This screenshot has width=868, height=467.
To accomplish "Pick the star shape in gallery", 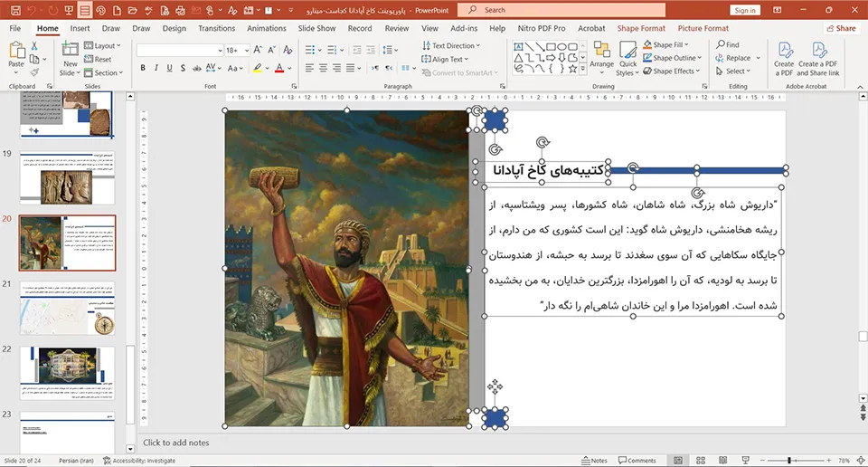I will pyautogui.click(x=572, y=69).
